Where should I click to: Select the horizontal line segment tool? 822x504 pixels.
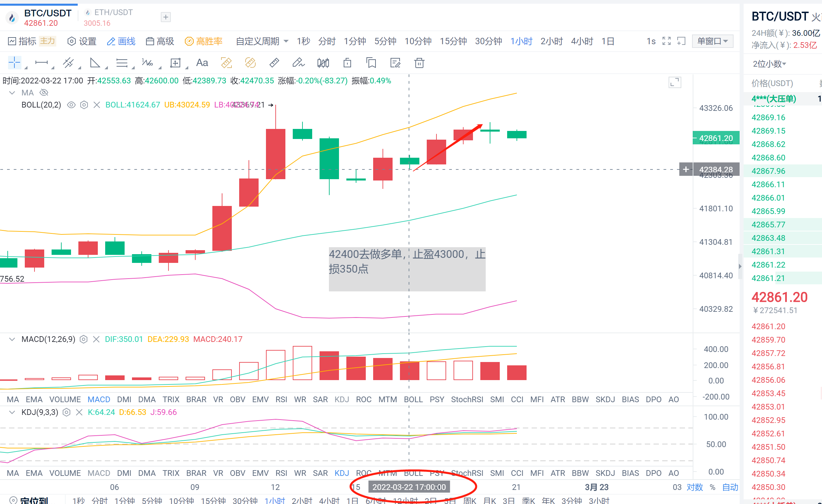(42, 63)
